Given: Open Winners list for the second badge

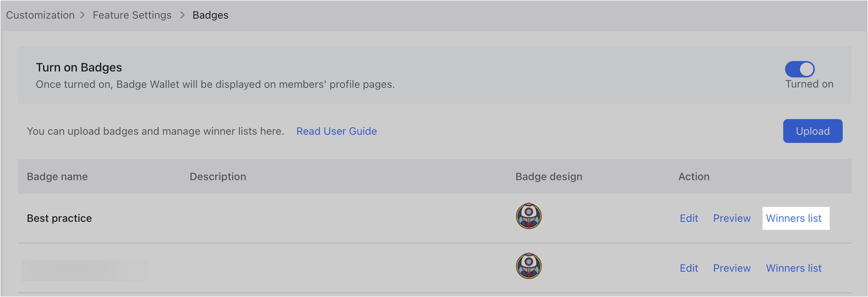Looking at the screenshot, I should point(793,268).
